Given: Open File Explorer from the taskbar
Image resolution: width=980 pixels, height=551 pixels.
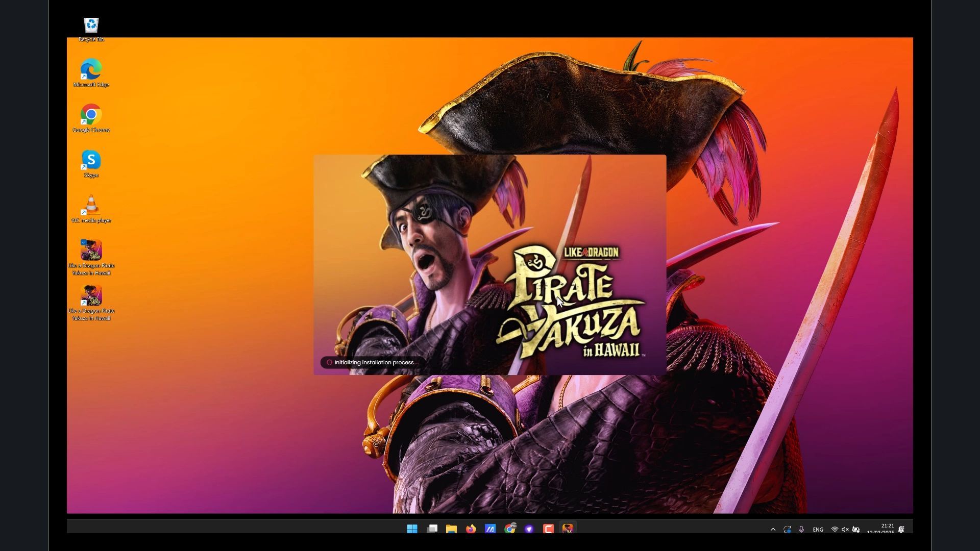Looking at the screenshot, I should (x=451, y=529).
